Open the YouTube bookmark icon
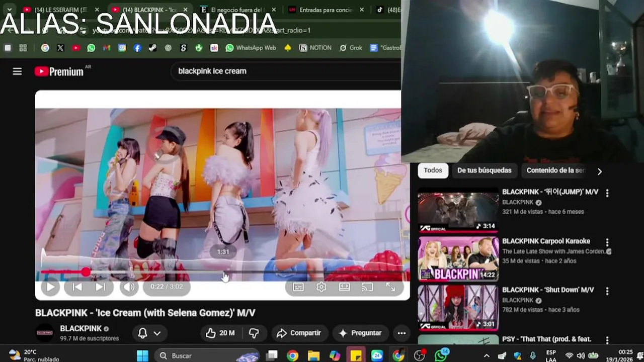This screenshot has height=362, width=644. click(x=76, y=48)
